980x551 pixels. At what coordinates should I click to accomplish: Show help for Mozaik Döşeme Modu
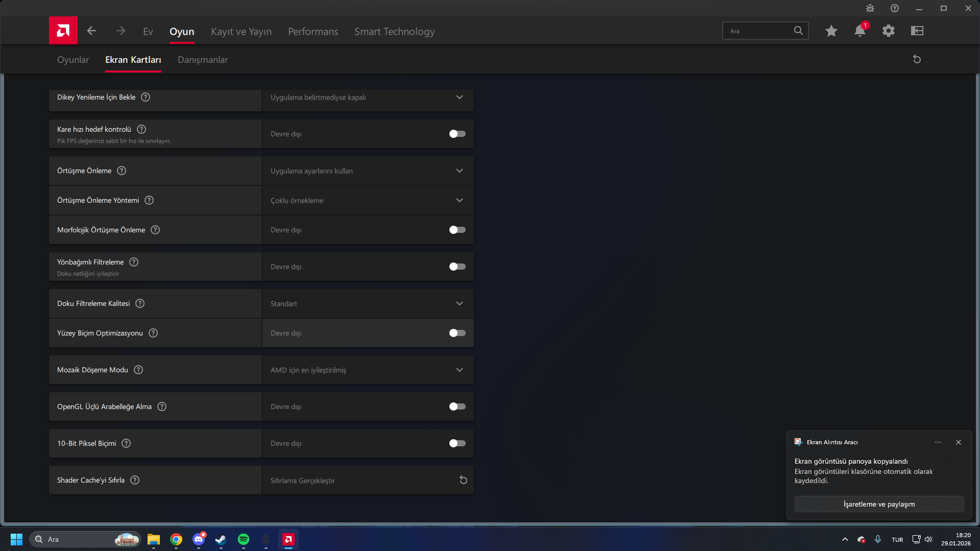(x=138, y=370)
